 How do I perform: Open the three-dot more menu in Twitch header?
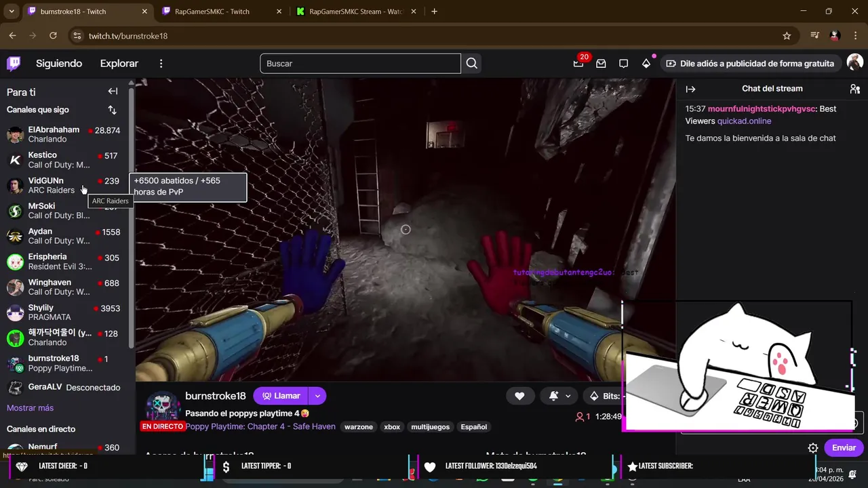(x=161, y=64)
